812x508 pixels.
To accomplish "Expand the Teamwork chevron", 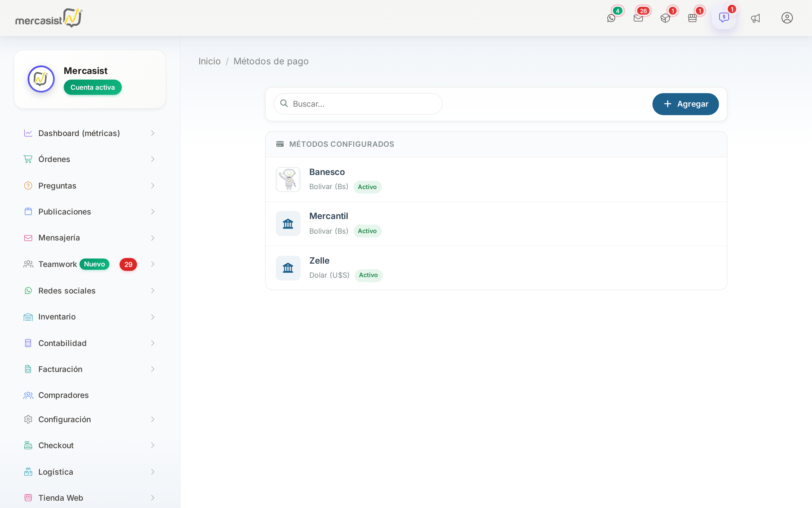I will coord(153,264).
